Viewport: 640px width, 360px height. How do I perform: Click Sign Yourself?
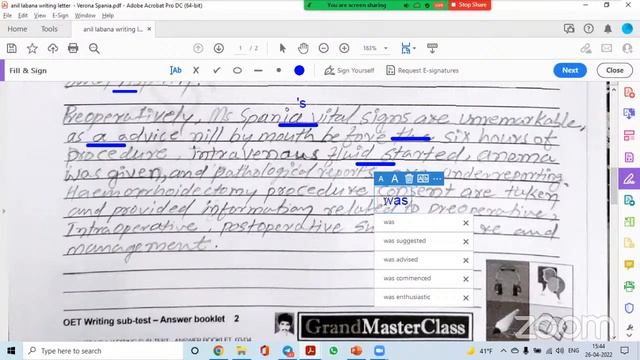tap(349, 71)
